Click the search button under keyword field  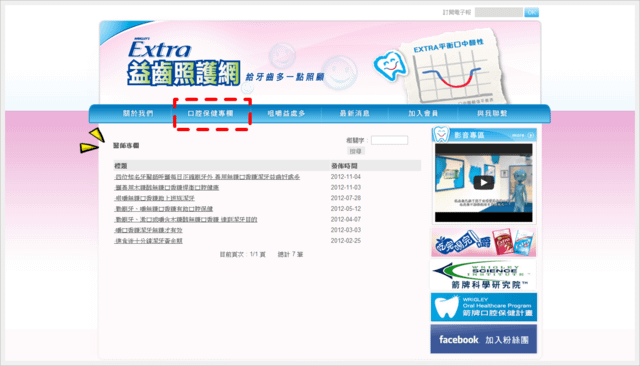[x=356, y=151]
